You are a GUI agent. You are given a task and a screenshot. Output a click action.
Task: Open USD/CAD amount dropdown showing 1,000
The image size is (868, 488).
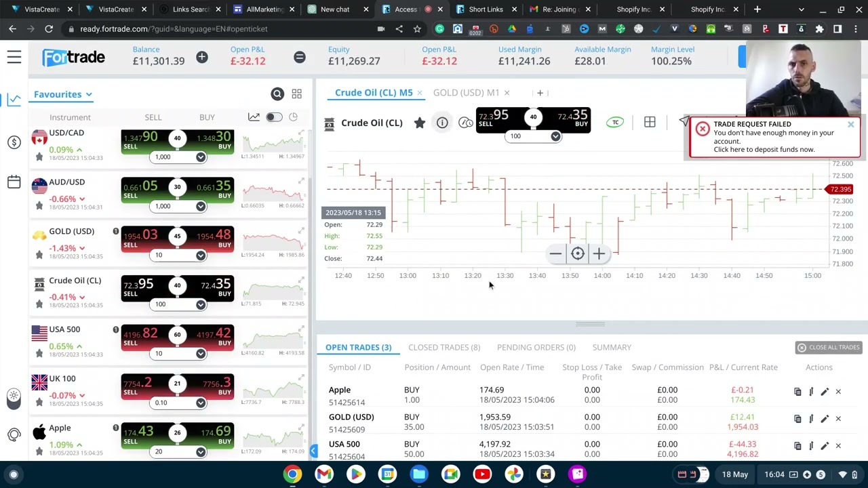[x=201, y=157]
